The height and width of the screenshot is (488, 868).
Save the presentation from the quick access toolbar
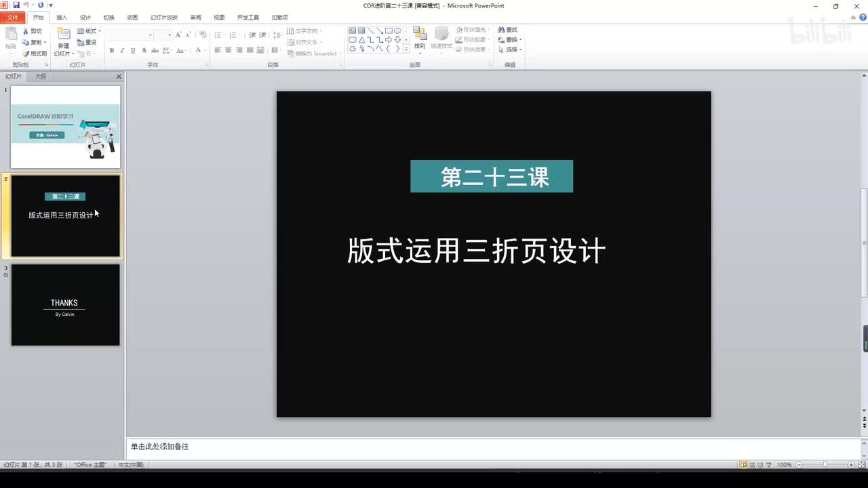pos(16,5)
